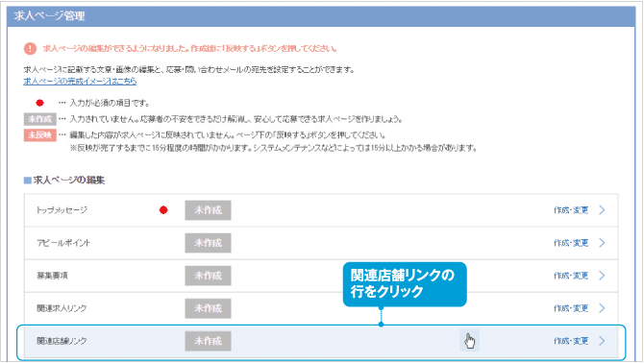Open the 求人ページの完成イメージはこちら link
Image resolution: width=644 pixels, height=363 pixels.
[80, 82]
